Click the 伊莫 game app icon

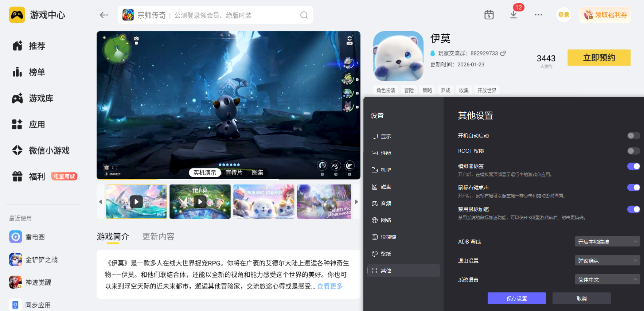click(398, 56)
